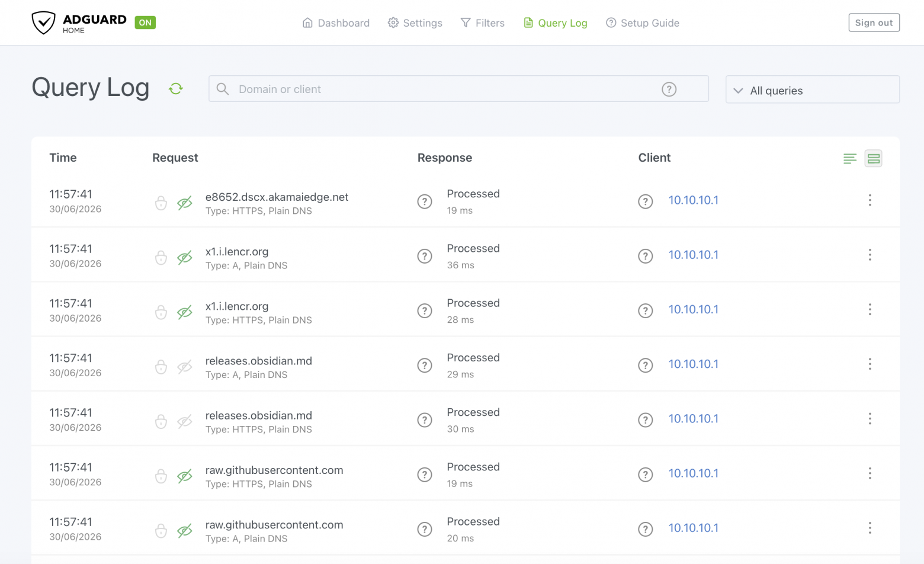Image resolution: width=924 pixels, height=564 pixels.
Task: Click tracker eye icon for releases.obsidian.md 29 ms row
Action: tap(185, 367)
